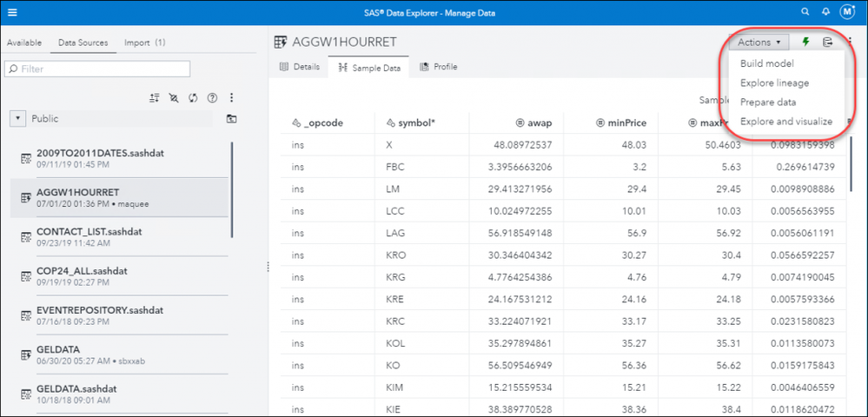Click the file icon of EVENTREPOSITORY.sashdat
The image size is (868, 417).
point(25,315)
